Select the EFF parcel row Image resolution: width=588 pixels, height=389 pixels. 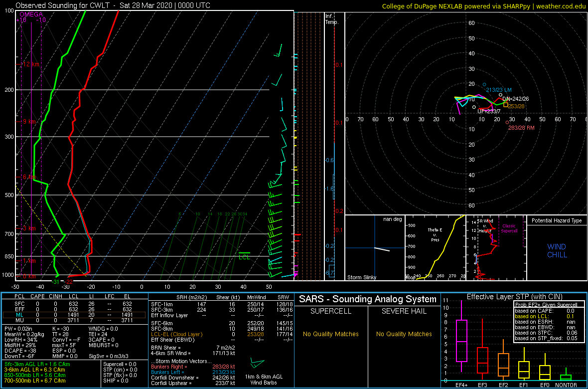(x=75, y=309)
